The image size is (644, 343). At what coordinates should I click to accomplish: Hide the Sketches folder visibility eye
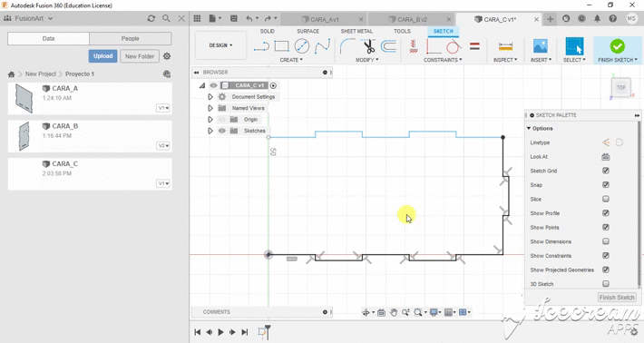click(222, 131)
